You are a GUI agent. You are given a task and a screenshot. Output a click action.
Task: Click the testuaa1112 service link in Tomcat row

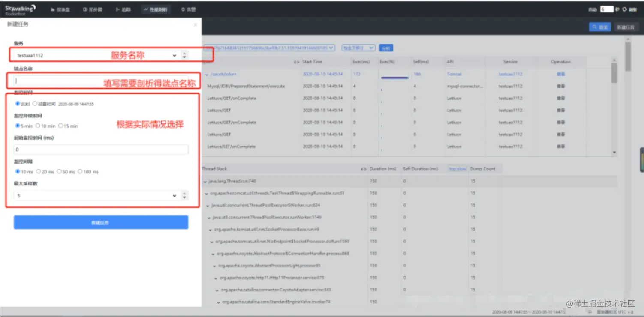510,74
